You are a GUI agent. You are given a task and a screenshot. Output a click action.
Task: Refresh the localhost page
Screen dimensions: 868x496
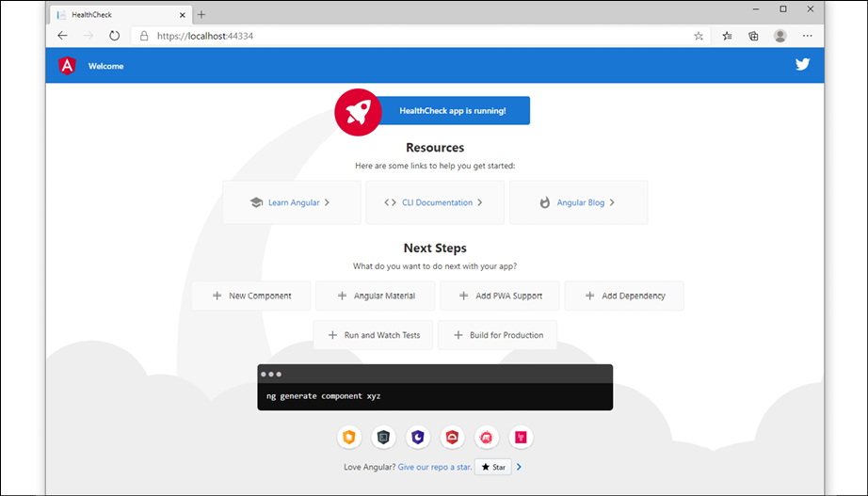pyautogui.click(x=114, y=36)
